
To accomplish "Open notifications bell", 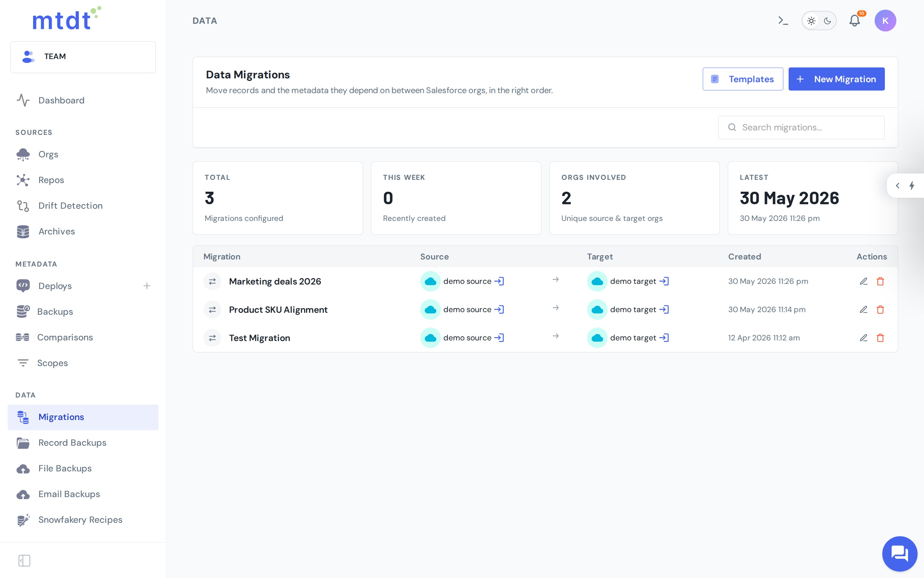I will coord(854,21).
